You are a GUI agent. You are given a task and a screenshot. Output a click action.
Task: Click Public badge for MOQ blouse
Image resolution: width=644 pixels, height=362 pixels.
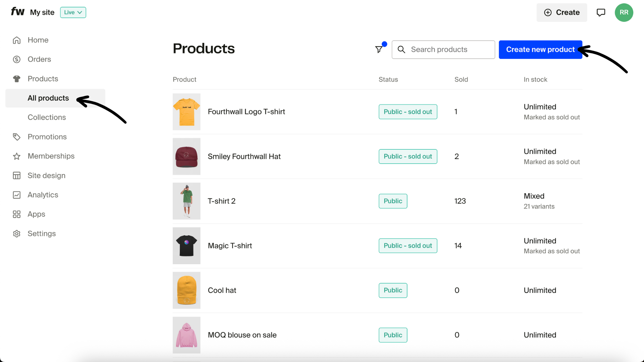click(x=393, y=335)
